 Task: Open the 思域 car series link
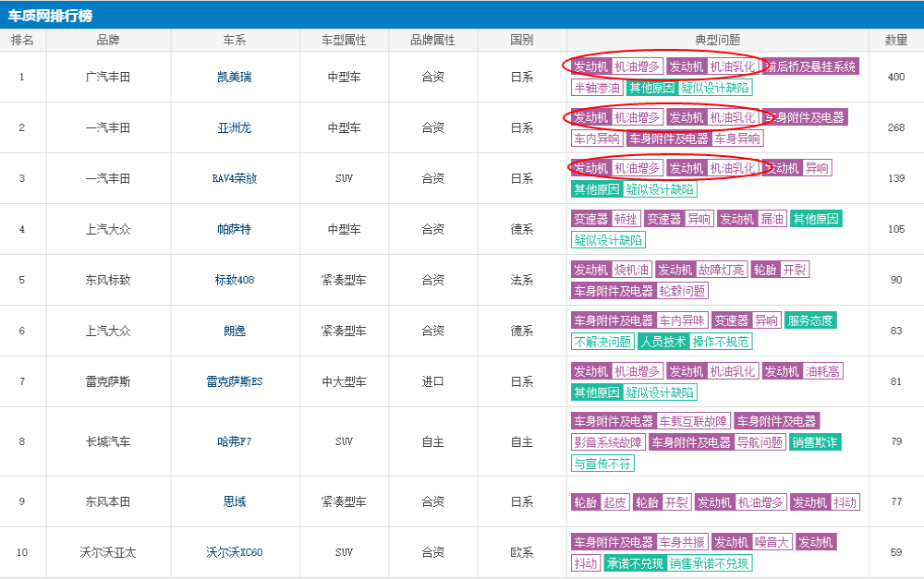pos(234,501)
